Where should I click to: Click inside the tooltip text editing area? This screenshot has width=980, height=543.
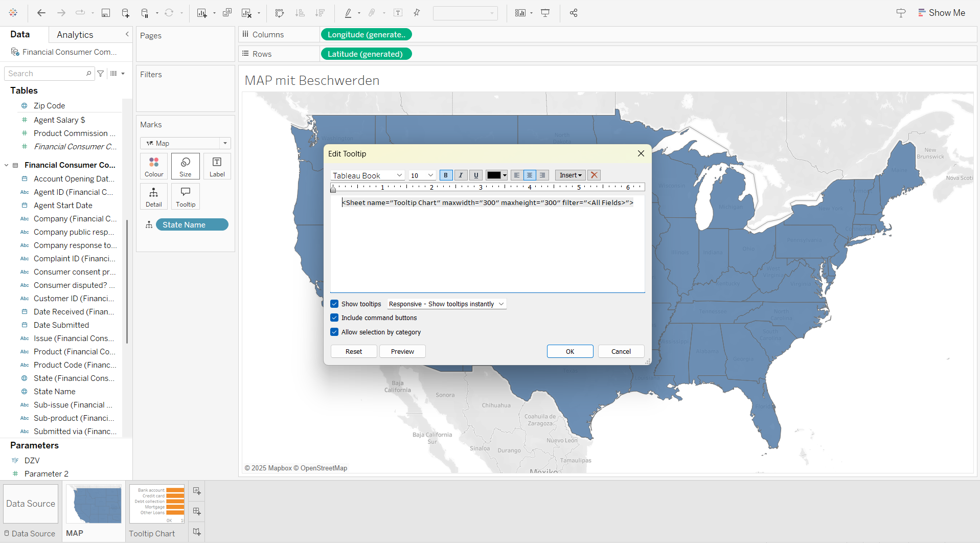487,244
